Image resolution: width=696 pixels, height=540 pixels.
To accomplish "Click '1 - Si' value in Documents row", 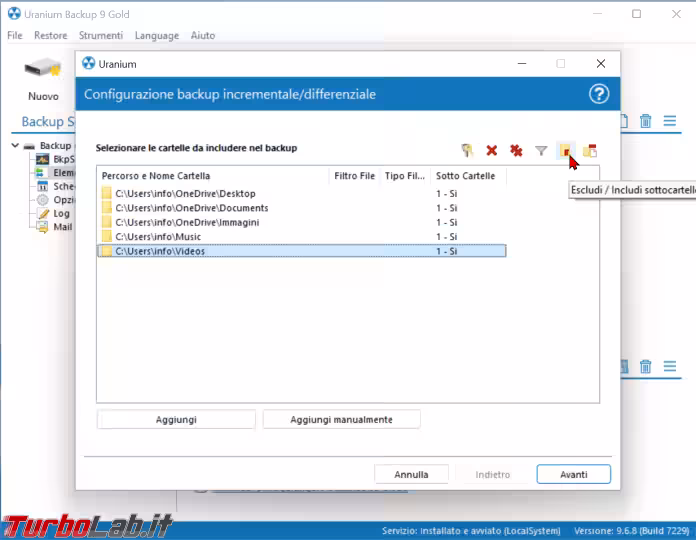I will tap(447, 208).
